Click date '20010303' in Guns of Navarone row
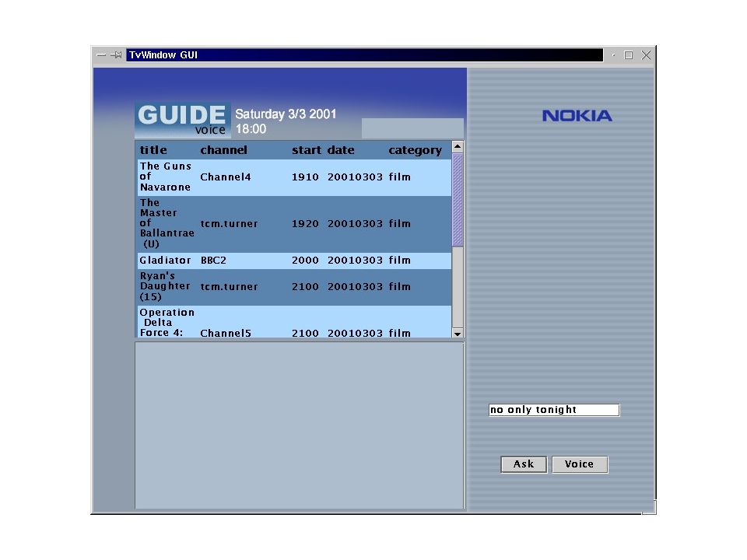This screenshot has width=747, height=560. pyautogui.click(x=355, y=177)
